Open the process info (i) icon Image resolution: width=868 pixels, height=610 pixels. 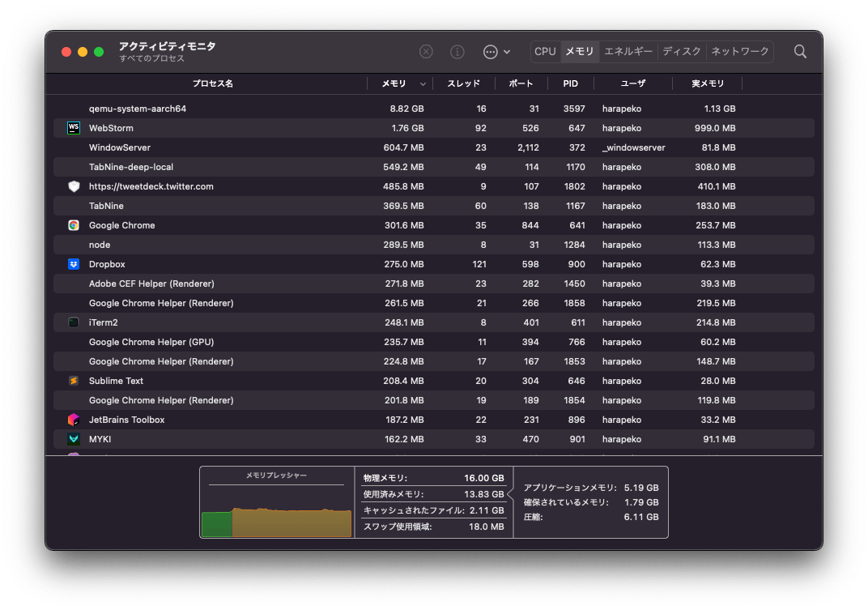point(457,52)
